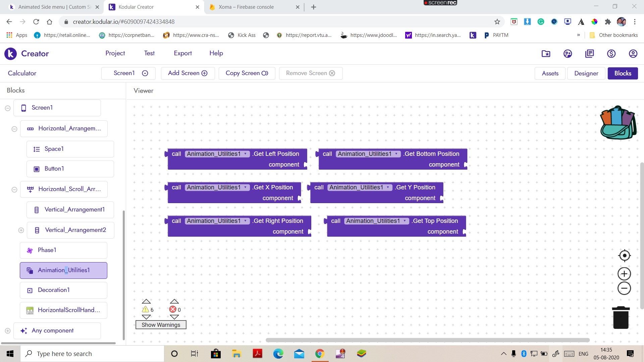
Task: Recenter blocks using the target icon
Action: pyautogui.click(x=624, y=255)
